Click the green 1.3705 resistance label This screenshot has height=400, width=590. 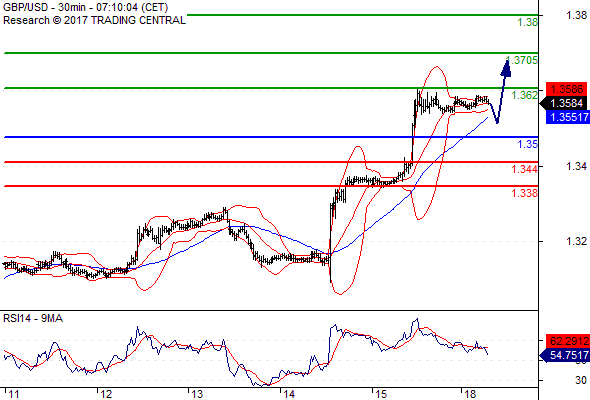522,60
